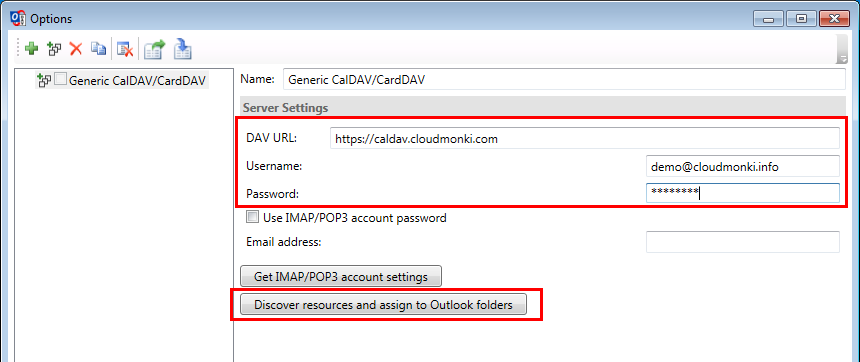Copy the selected profile using toolbar icon
The width and height of the screenshot is (860, 362).
tap(98, 49)
